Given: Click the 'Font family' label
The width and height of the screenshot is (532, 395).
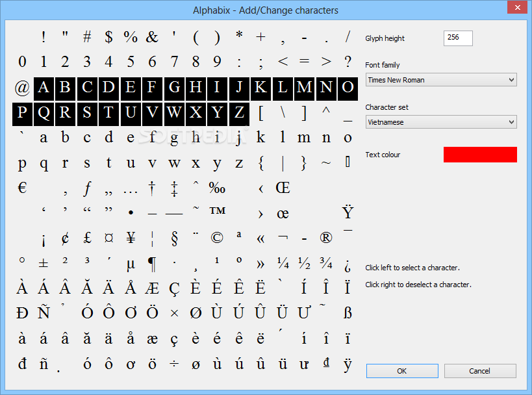Looking at the screenshot, I should (x=383, y=65).
